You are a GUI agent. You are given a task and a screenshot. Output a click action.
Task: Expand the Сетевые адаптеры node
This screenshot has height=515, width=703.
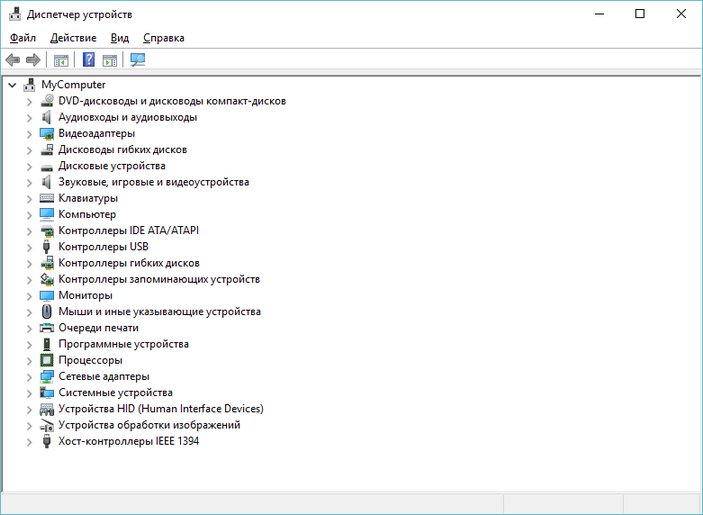pos(28,377)
